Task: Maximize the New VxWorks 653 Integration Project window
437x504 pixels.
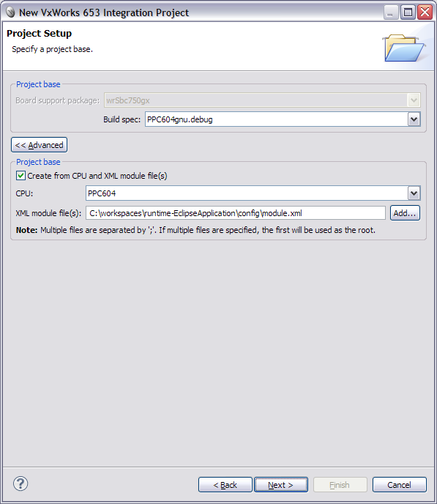Action: coord(408,12)
